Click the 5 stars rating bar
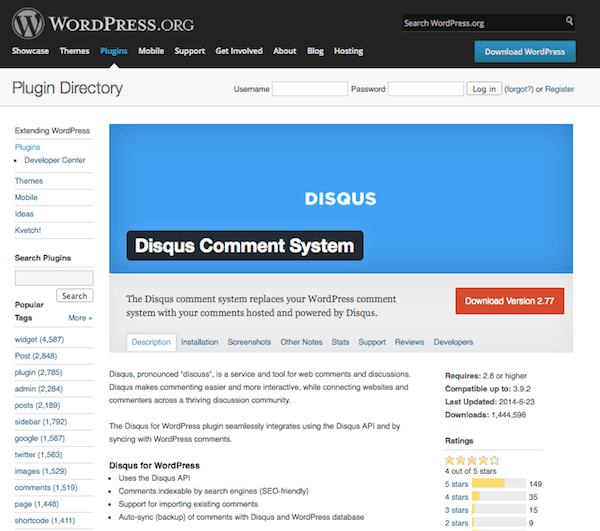The image size is (600, 531). (x=499, y=483)
